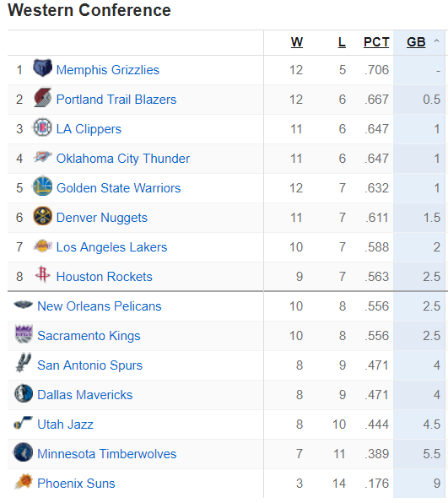Click the Denver Nuggets logo icon

(x=42, y=216)
